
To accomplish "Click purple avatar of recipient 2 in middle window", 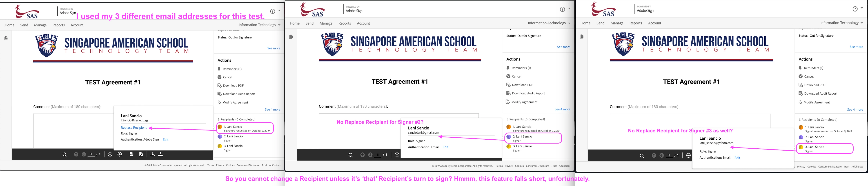I will point(508,137).
